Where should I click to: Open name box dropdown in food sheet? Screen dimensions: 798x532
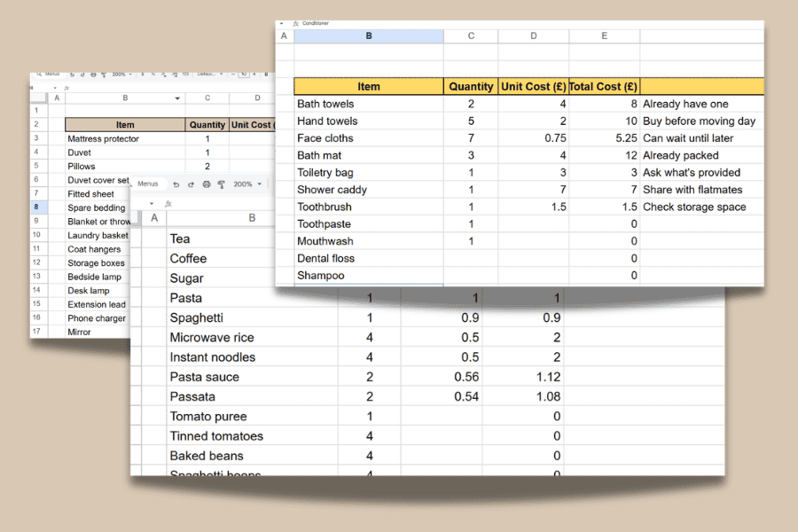tap(151, 204)
